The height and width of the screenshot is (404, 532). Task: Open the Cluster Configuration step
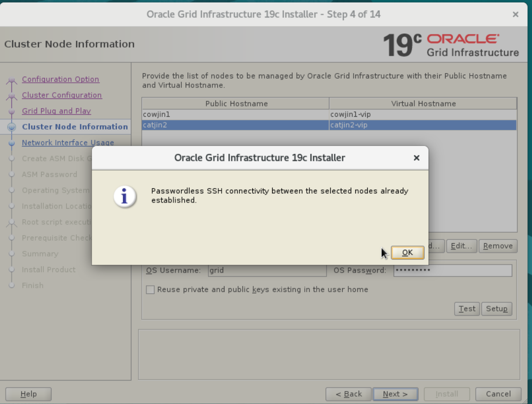(62, 95)
